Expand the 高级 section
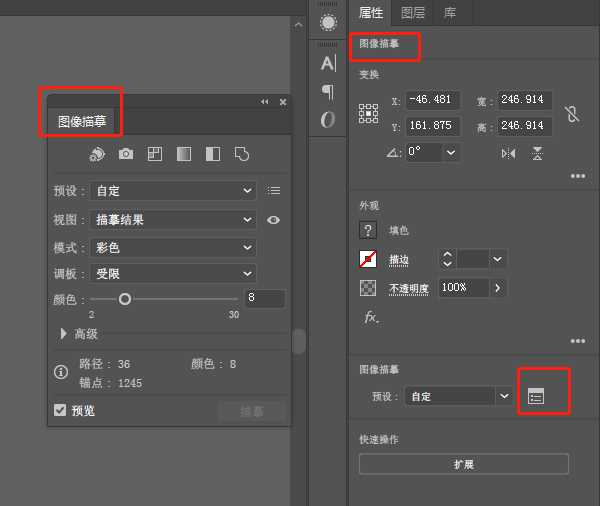 tap(63, 334)
